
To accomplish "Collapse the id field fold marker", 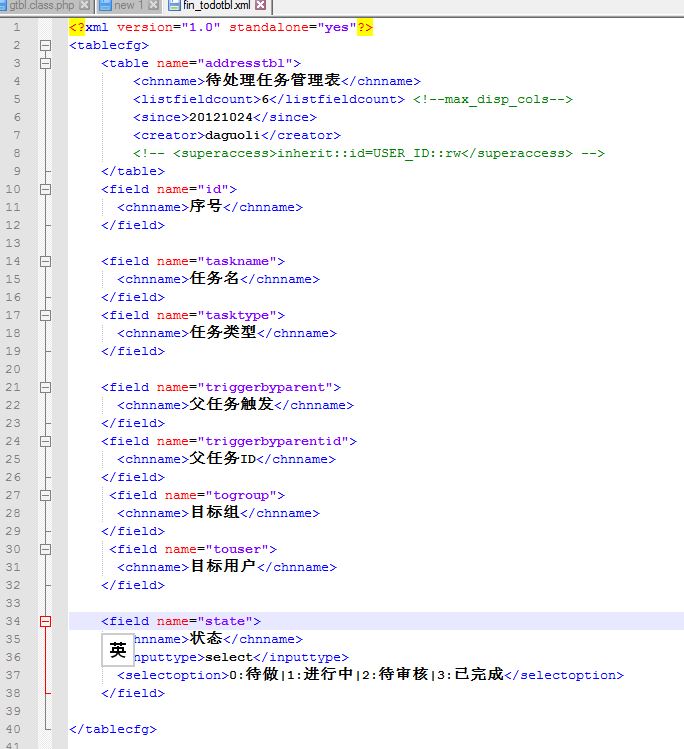I will click(45, 189).
